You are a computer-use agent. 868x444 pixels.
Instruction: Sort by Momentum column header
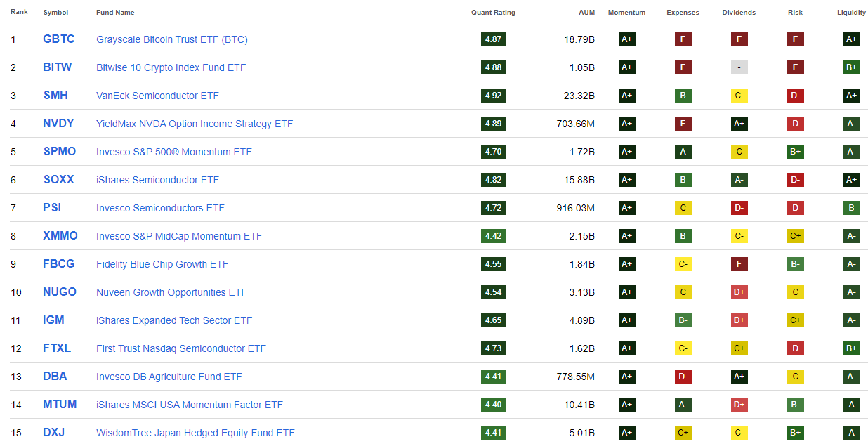[626, 13]
